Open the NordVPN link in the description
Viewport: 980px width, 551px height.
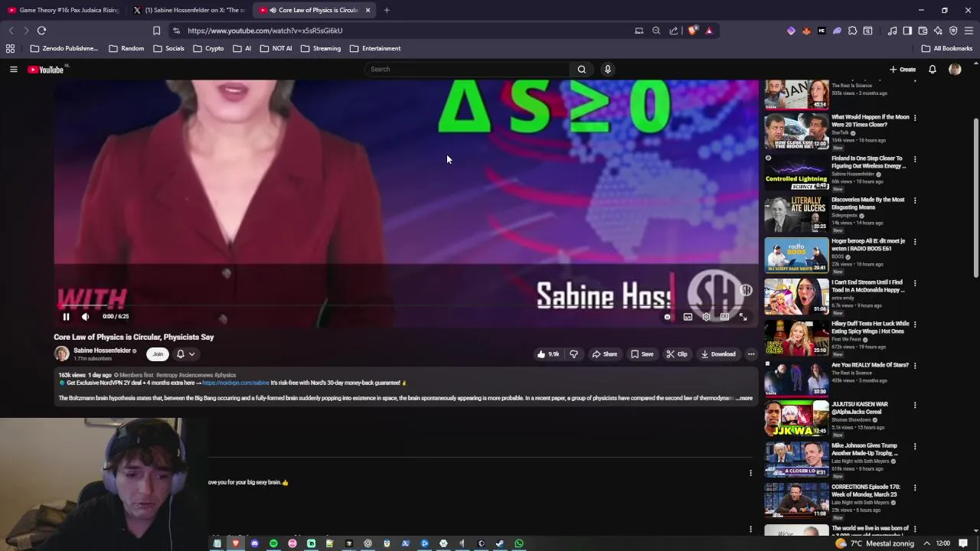coord(236,383)
